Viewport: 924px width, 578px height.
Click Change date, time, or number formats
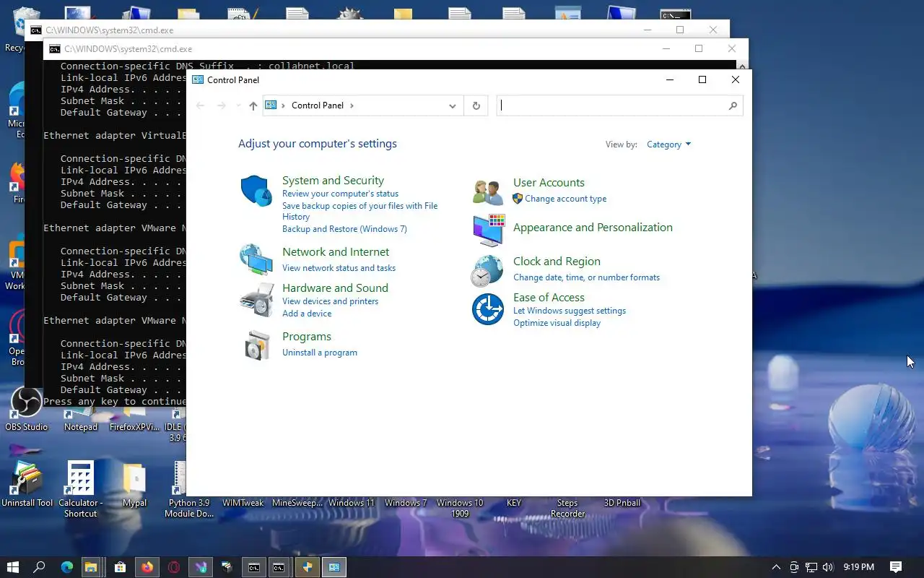[x=586, y=277]
